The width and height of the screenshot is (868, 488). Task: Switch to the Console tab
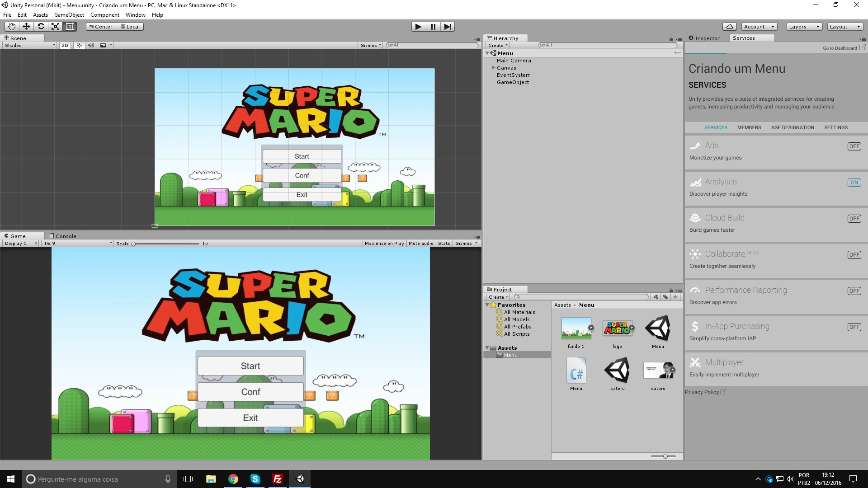(63, 236)
